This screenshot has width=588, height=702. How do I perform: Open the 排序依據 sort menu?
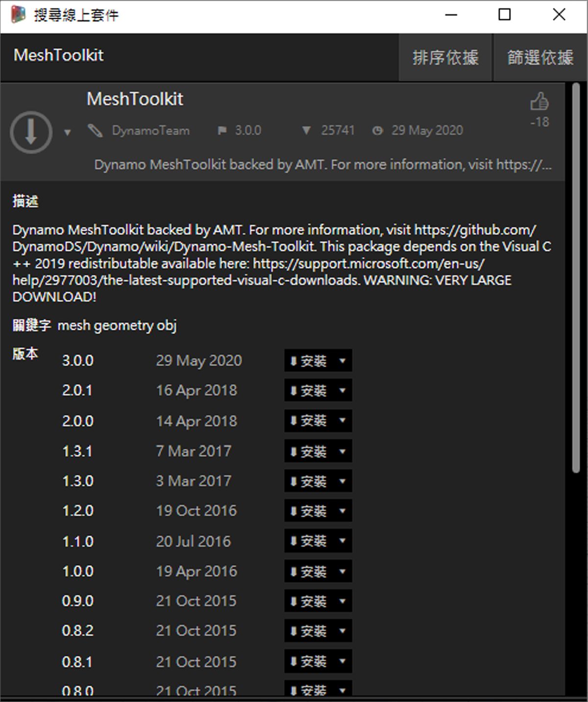[x=445, y=57]
